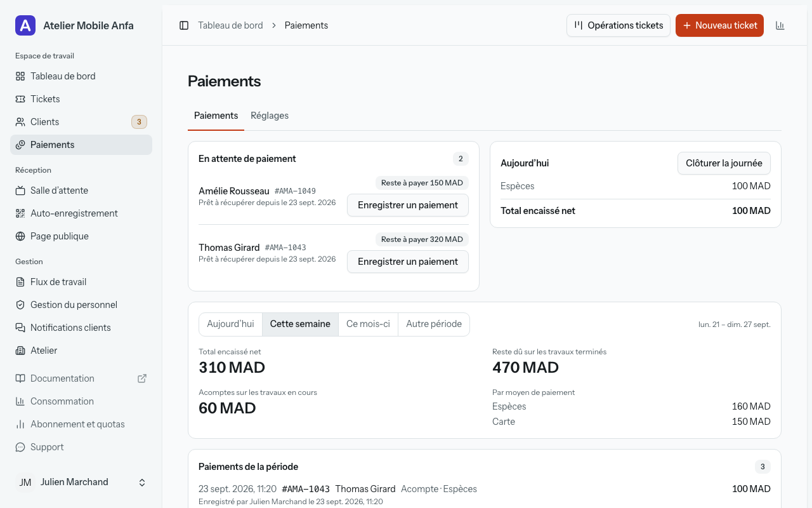Click the Tableau de bord grid icon
812x508 pixels.
[20, 76]
